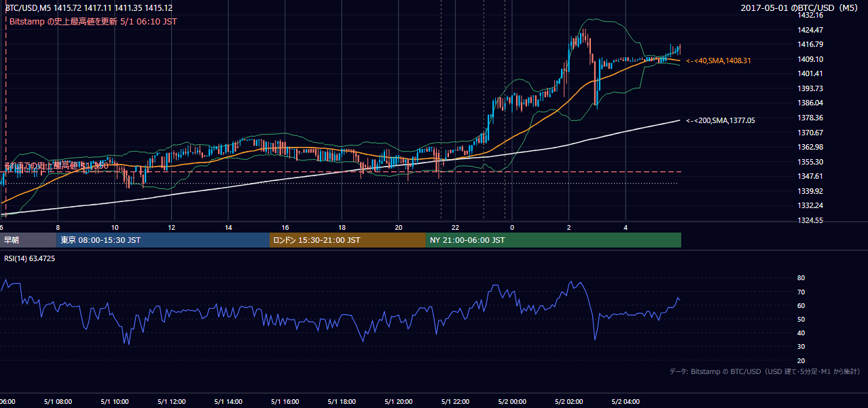868x408 pixels.
Task: Click RSI axis level 80
Action: (x=801, y=278)
